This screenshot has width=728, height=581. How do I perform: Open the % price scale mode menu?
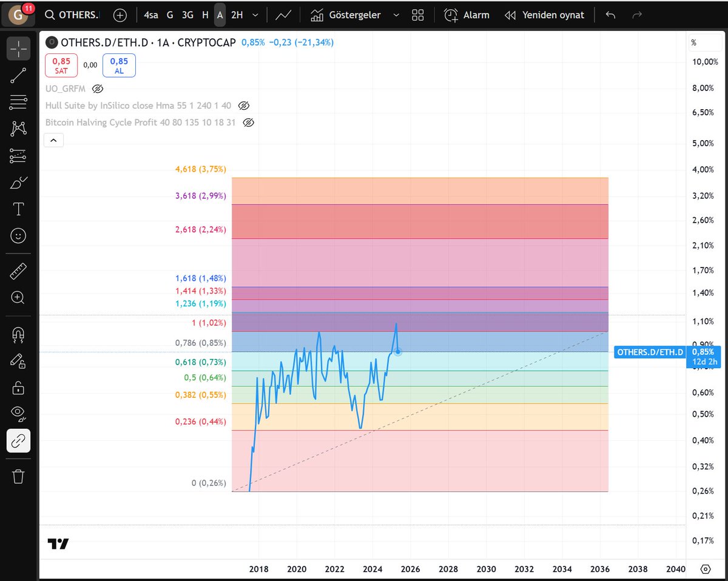(x=693, y=42)
